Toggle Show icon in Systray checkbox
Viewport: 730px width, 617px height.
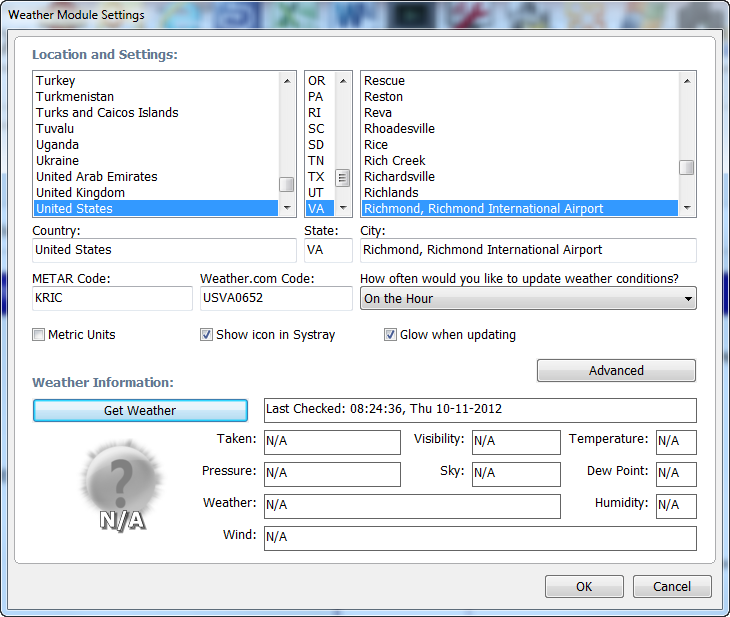coord(207,335)
